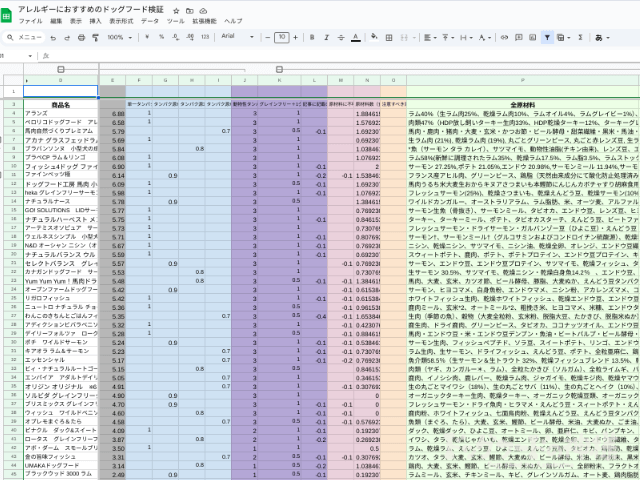Screen dimensions: 640x480
Task: Open the 表示形式 menu
Action: tap(121, 21)
